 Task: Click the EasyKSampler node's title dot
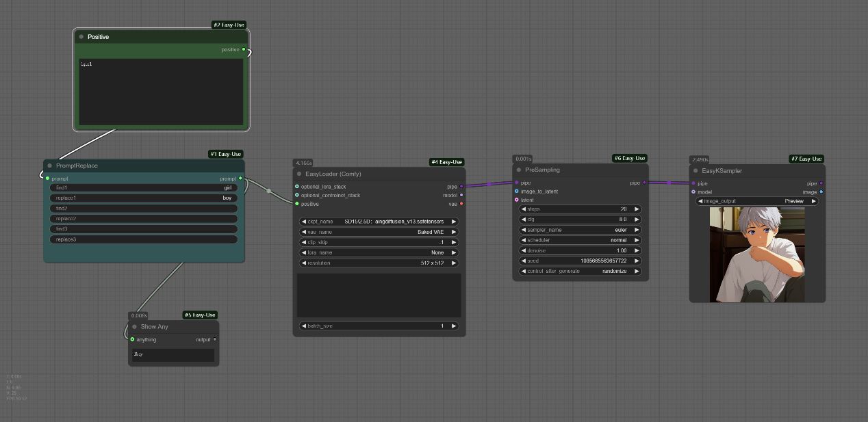(695, 170)
